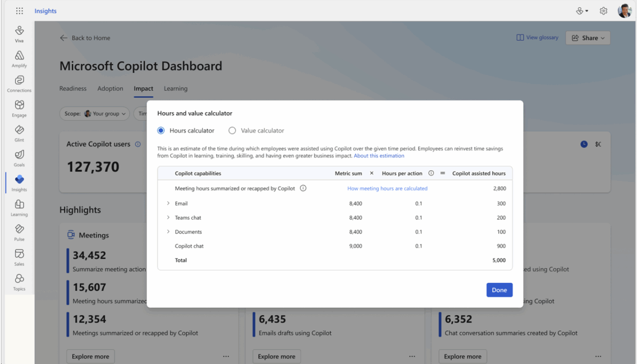Open Learning in the sidebar
This screenshot has width=637, height=364.
point(19,208)
